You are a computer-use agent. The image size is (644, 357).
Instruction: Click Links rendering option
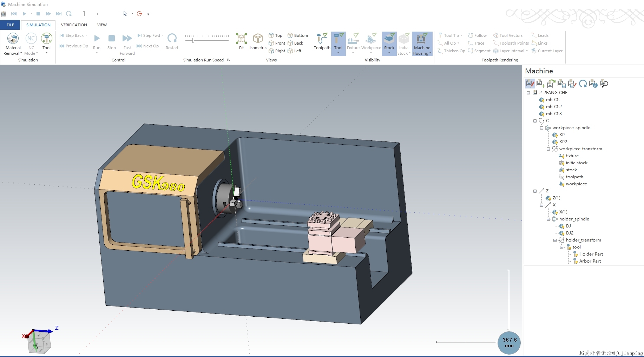[539, 43]
